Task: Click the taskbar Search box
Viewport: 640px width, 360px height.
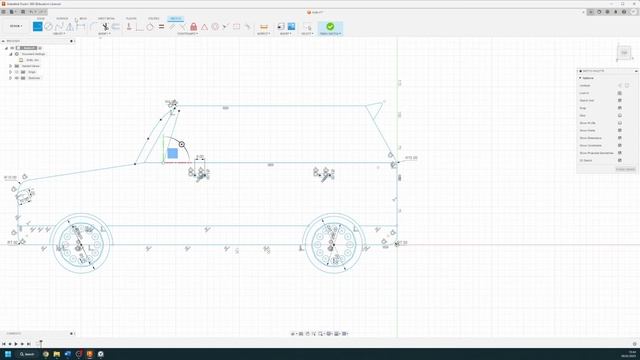Action: (27, 354)
